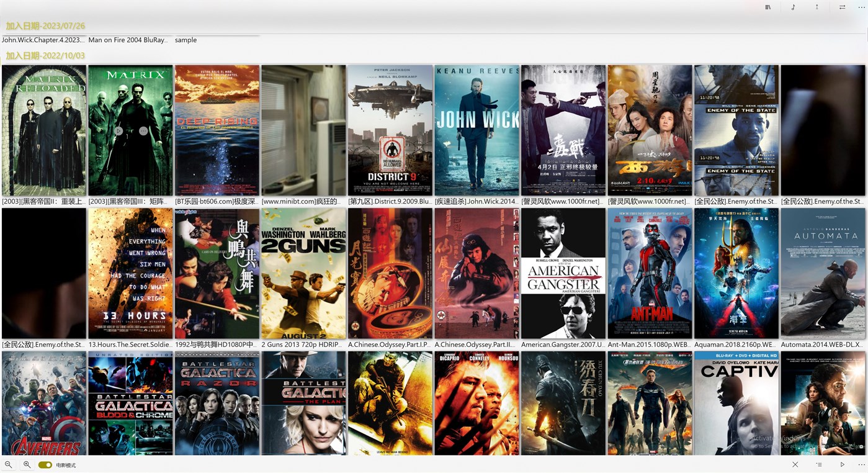Zoom out with the minus magnifier
868x473 pixels.
point(8,464)
